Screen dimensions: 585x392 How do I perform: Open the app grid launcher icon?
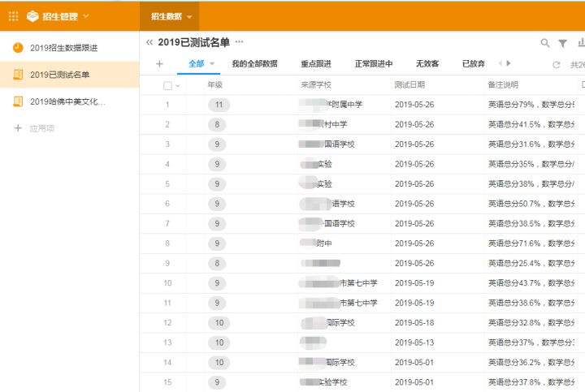tap(13, 15)
